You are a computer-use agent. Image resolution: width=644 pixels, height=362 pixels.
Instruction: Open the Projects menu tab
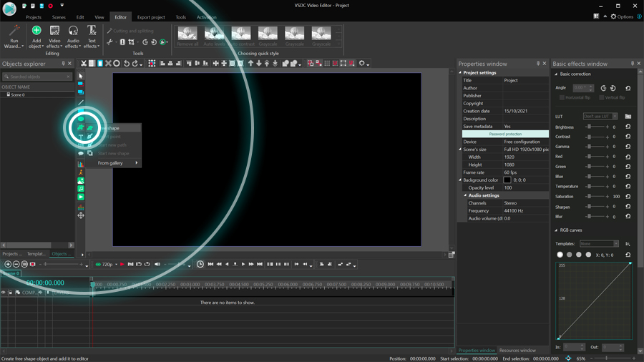pyautogui.click(x=33, y=17)
